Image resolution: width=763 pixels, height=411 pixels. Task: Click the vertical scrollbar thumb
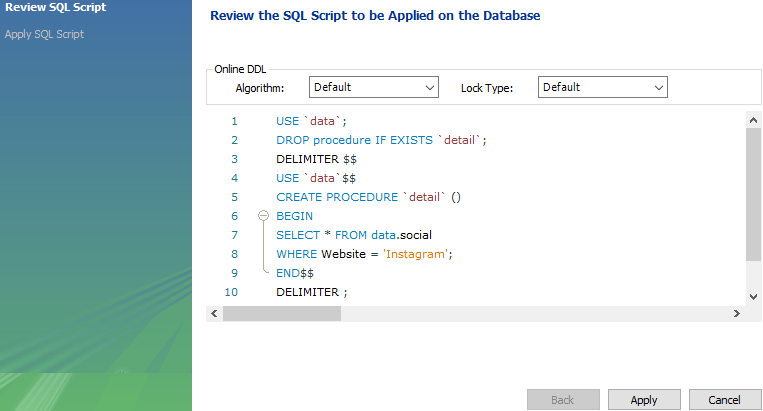753,195
